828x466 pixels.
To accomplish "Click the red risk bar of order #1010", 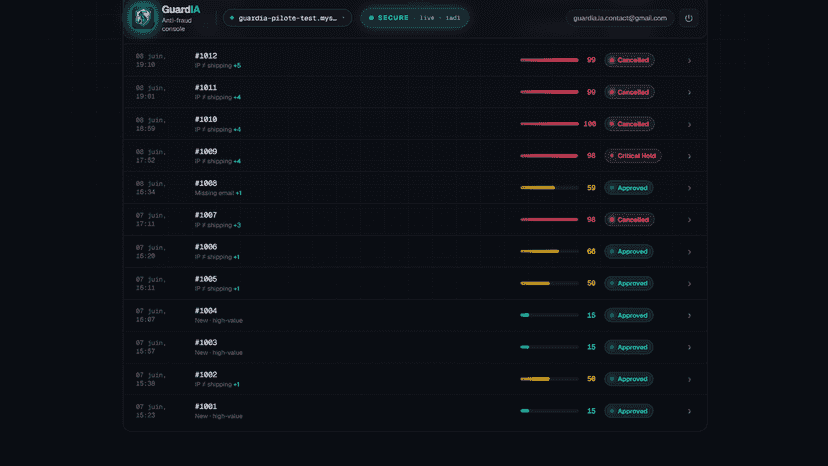I will 549,124.
